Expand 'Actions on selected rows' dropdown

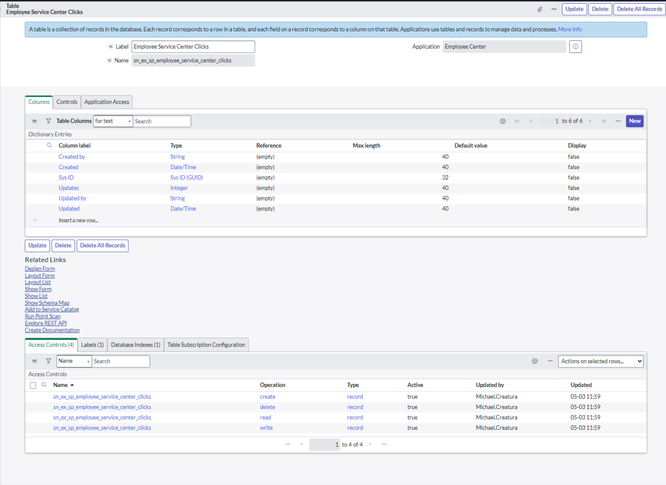(x=601, y=361)
